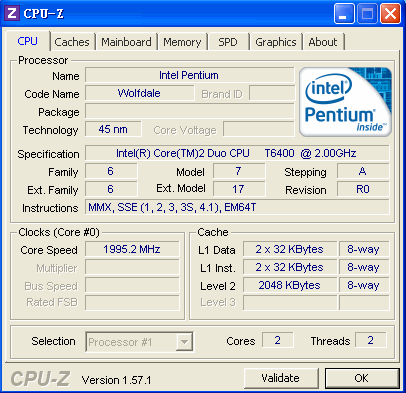Click the Instructions field MMX, SSE list

click(237, 207)
